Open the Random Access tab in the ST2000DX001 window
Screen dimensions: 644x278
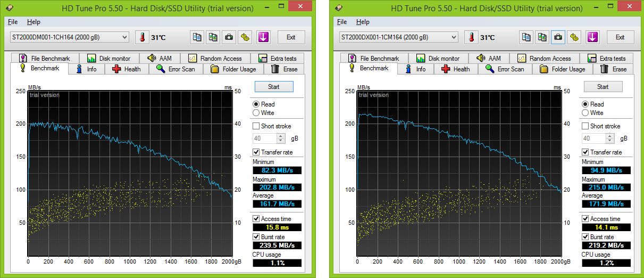coord(544,59)
